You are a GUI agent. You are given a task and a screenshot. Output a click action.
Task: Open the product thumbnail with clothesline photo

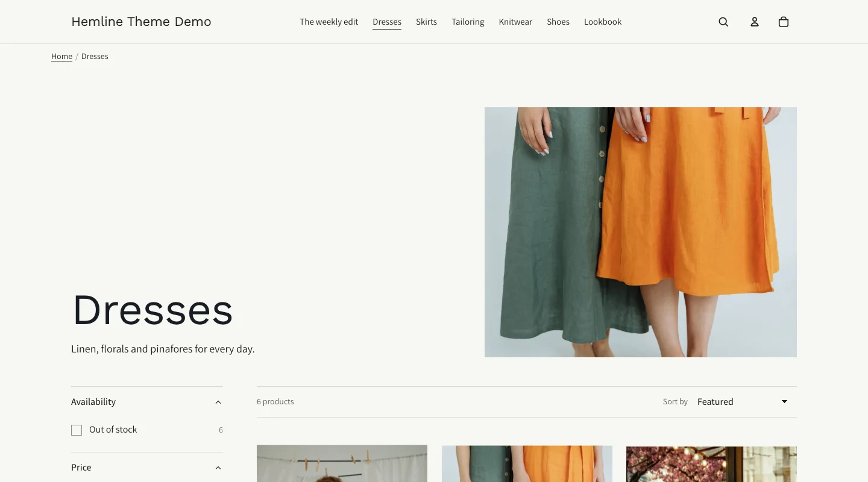click(342, 463)
